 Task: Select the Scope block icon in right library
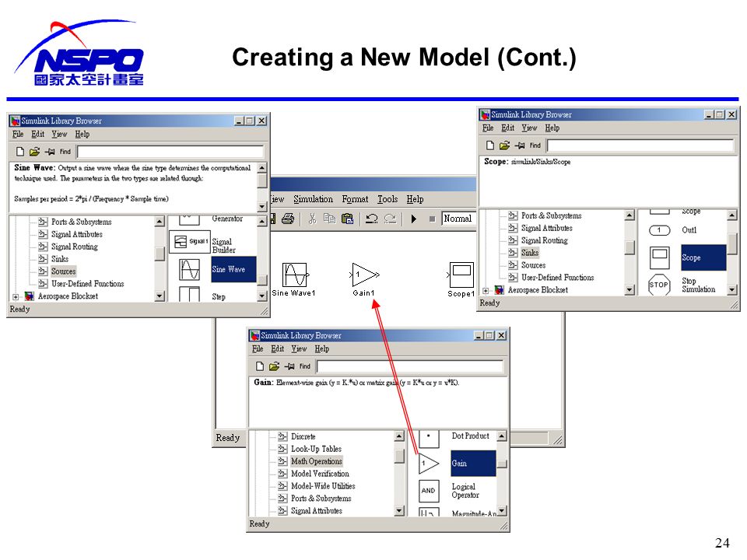tap(660, 257)
